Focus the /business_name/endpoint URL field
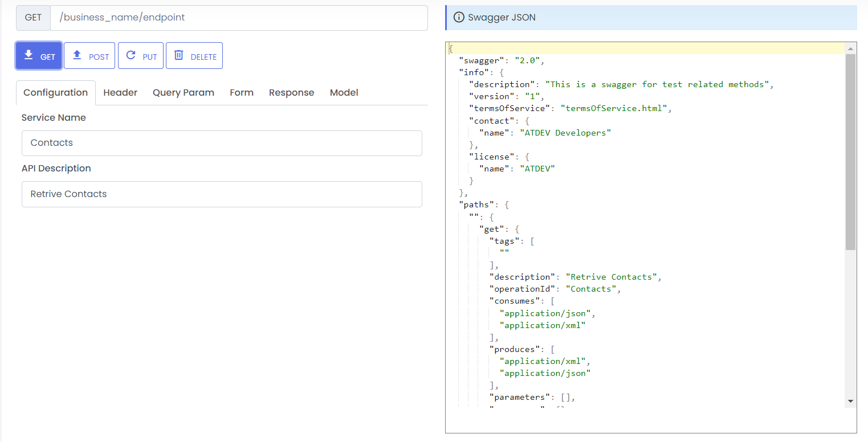The height and width of the screenshot is (442, 868). point(239,18)
